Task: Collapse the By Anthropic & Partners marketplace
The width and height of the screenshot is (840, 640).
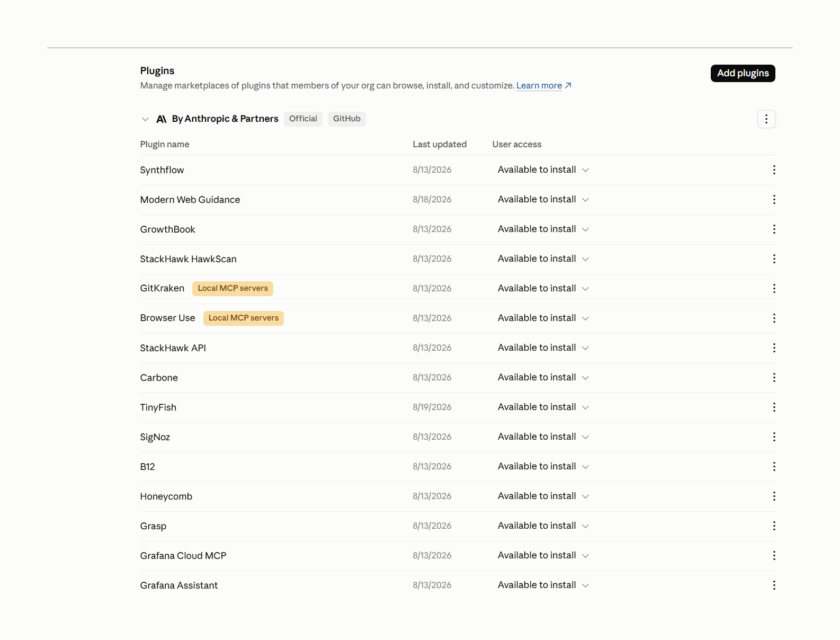Action: 145,119
